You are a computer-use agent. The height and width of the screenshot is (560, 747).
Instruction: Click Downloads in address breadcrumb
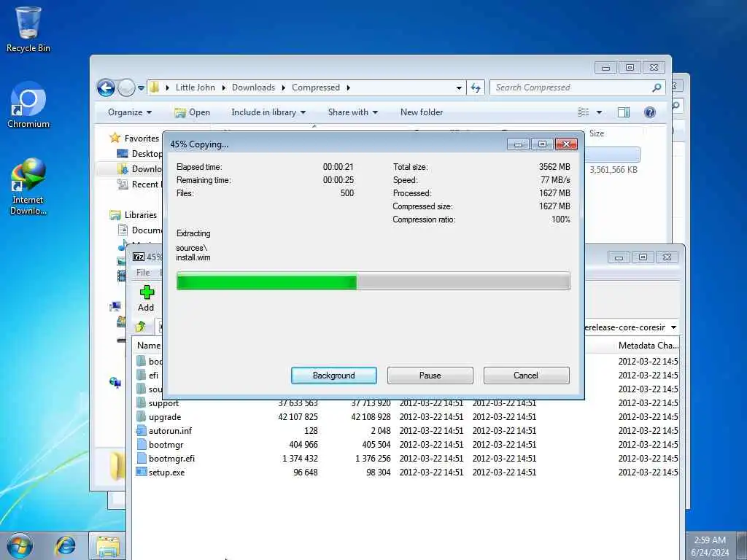click(x=253, y=87)
